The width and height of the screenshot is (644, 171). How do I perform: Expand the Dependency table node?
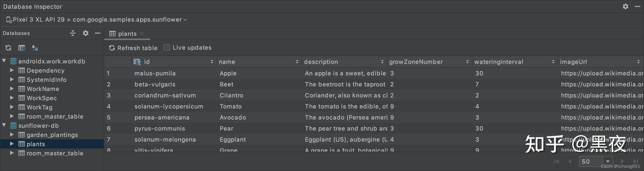click(12, 70)
